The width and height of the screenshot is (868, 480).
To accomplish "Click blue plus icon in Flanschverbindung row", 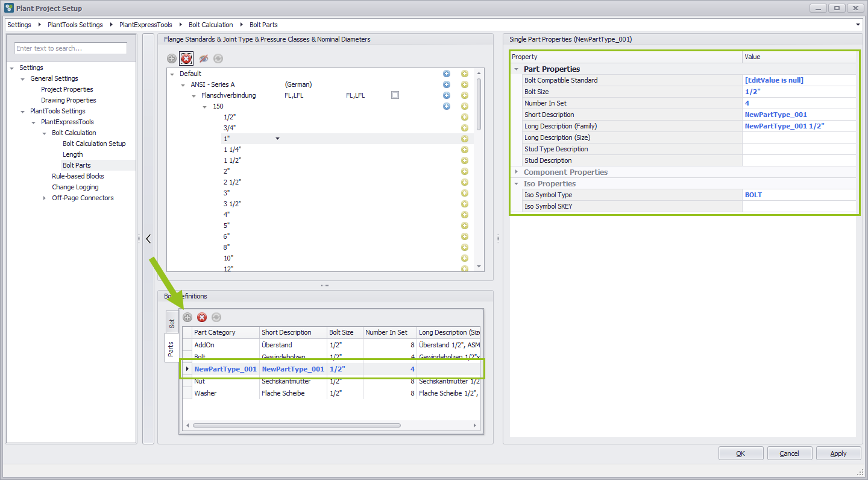I will click(x=447, y=95).
